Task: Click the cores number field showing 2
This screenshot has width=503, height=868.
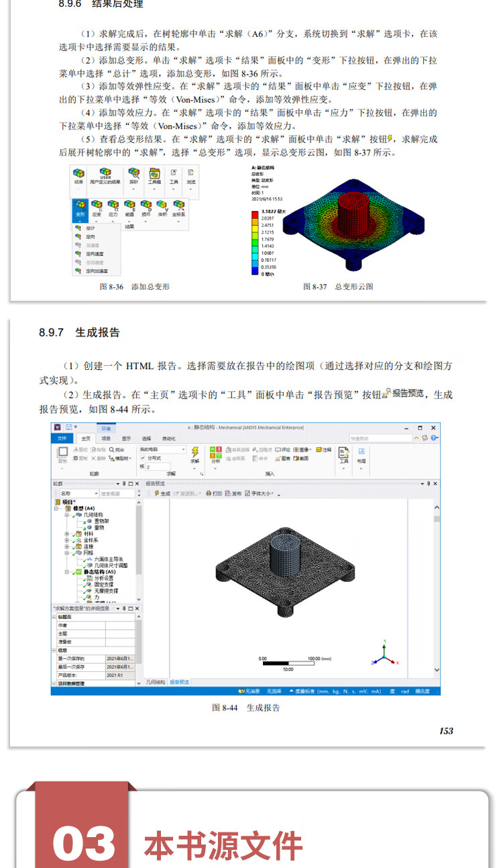Action: (x=158, y=466)
